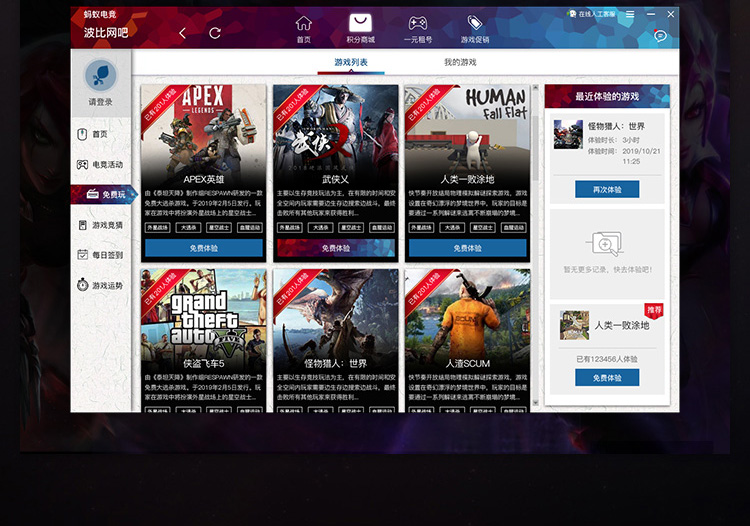The height and width of the screenshot is (526, 750).
Task: Click the 星空战士 tag on the 武侠乂 card
Action: 351,228
